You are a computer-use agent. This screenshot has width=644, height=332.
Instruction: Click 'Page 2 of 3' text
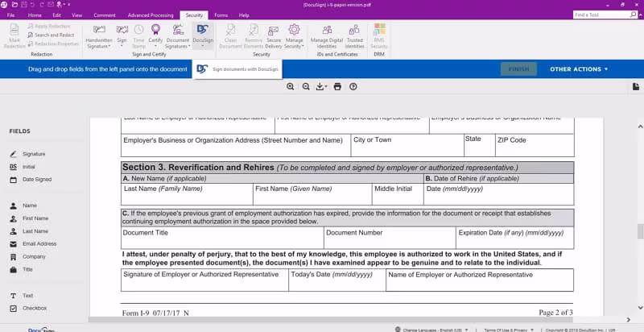click(x=555, y=313)
